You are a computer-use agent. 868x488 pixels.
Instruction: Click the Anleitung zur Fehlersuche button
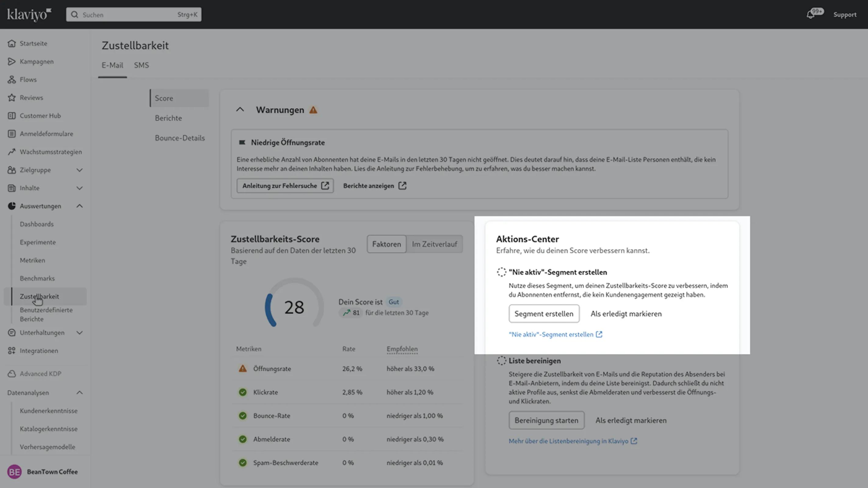coord(285,185)
